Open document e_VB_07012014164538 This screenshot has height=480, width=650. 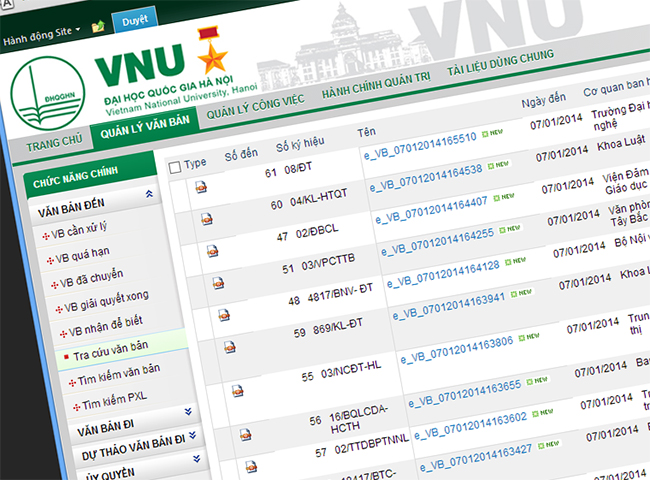[426, 178]
